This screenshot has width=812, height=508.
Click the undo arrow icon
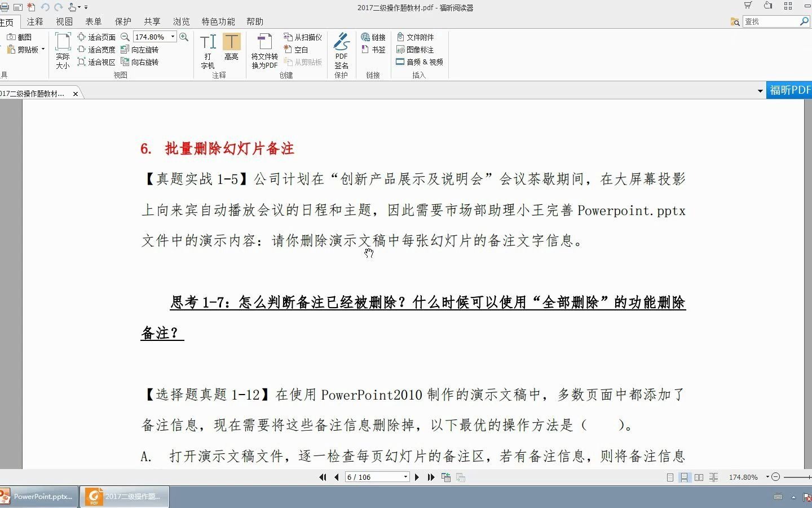(45, 7)
